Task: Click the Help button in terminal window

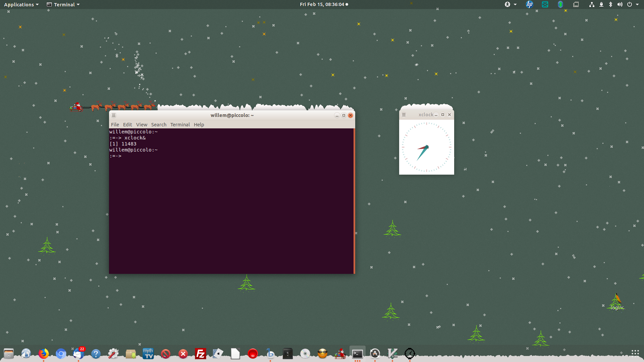Action: pos(199,125)
